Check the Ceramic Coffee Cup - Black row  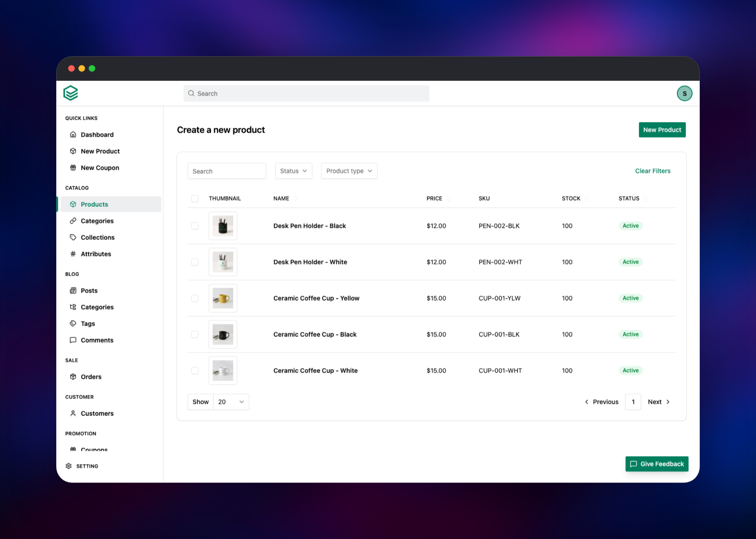tap(195, 334)
